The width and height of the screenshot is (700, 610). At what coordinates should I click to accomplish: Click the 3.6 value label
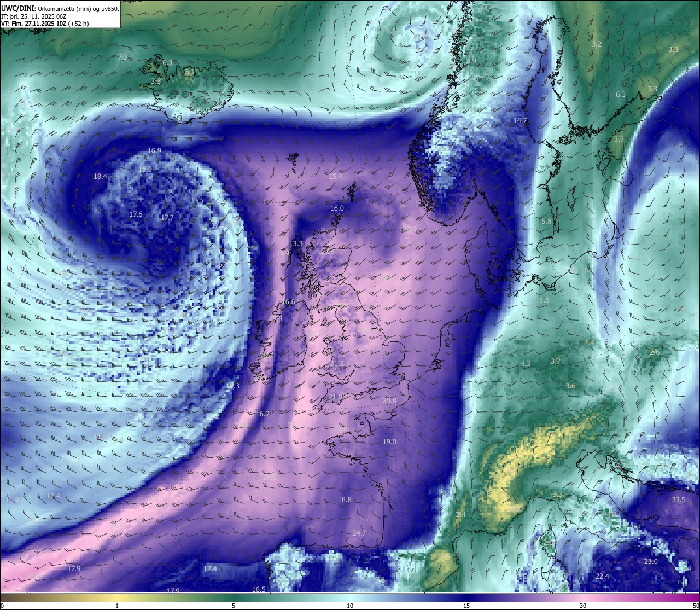click(x=570, y=386)
